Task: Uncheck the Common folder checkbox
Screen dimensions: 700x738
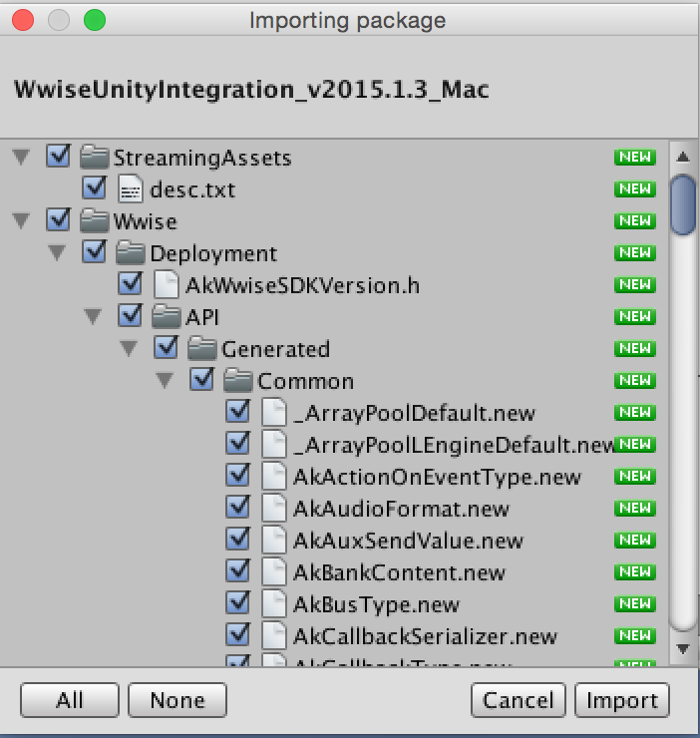Action: click(x=201, y=379)
